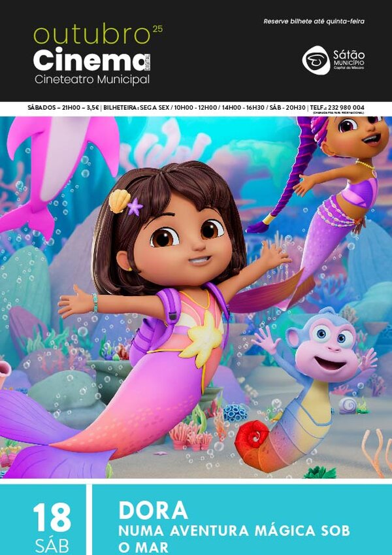Select the 'Cineteatro Municipal' subtitle
The width and height of the screenshot is (392, 555).
[92, 79]
